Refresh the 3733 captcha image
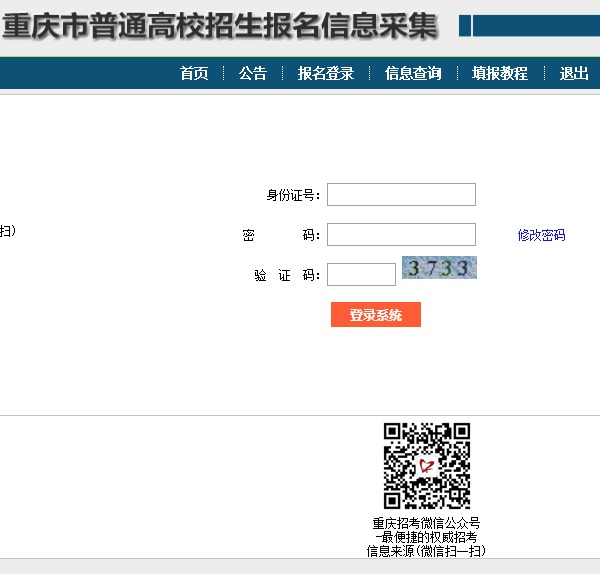This screenshot has height=574, width=600. coord(439,268)
